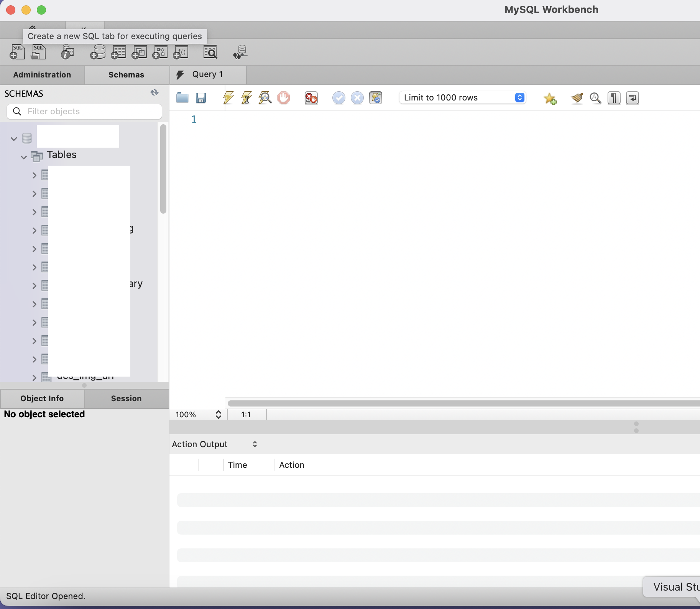Switch to the Administration tab
Screen dimensions: 700x609
(42, 75)
